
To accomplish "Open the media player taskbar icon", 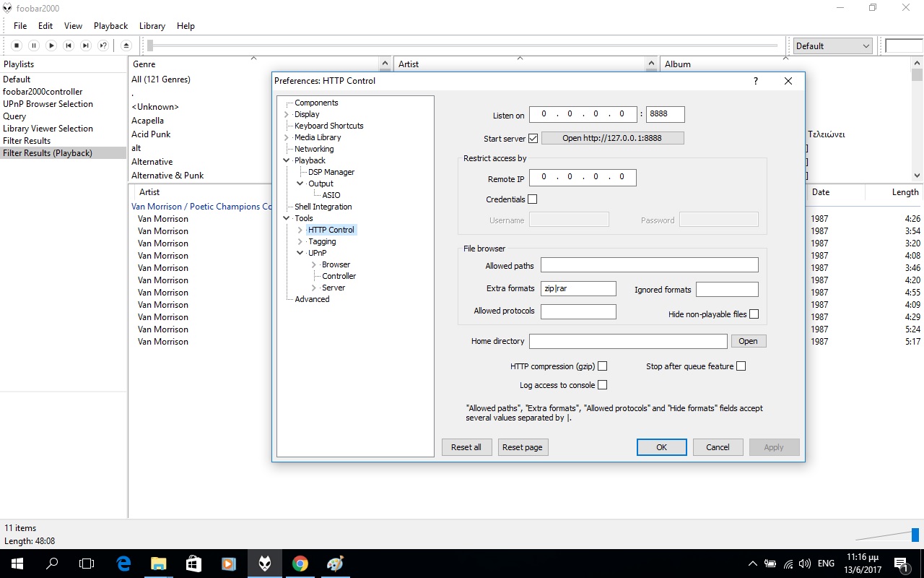I will tap(229, 564).
